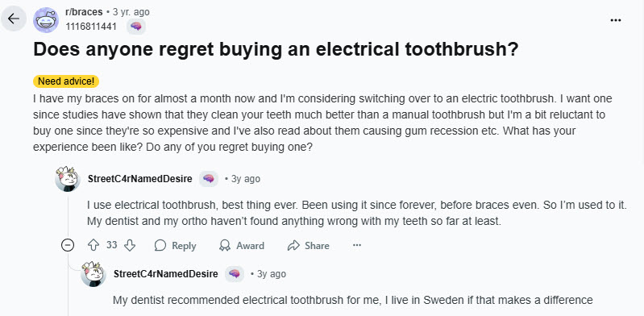Click the brain badge beside first commenter

coord(209,179)
